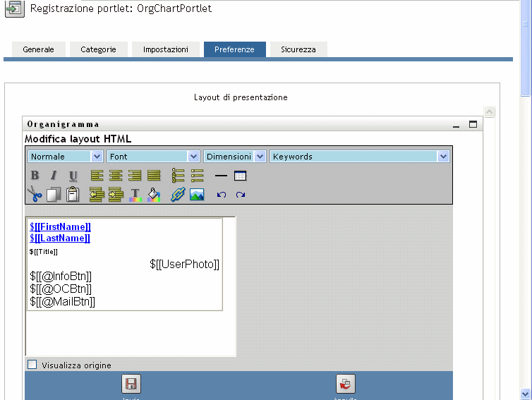Justify text alignment icon

click(x=154, y=176)
